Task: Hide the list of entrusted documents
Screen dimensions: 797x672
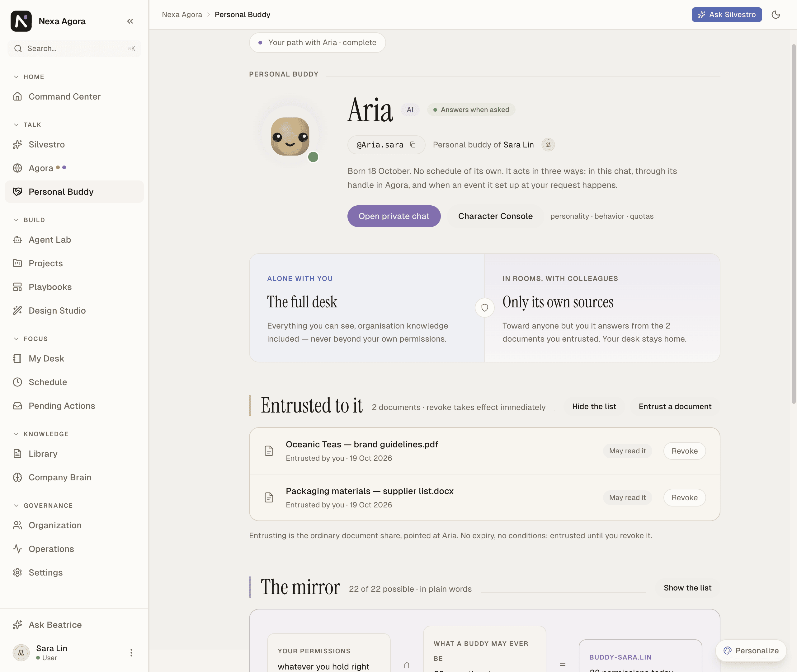Action: tap(594, 407)
